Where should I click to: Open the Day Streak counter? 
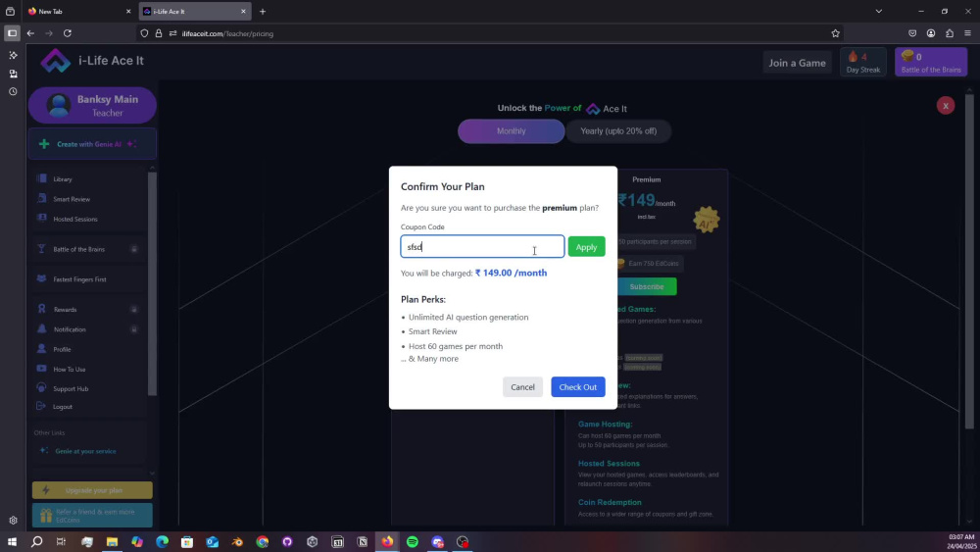click(862, 62)
